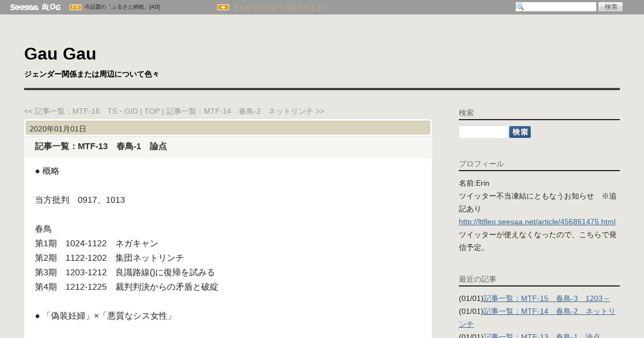Open article title MTF-13 春鳥-1 論点
Screen dimensions: 644x338
(x=101, y=146)
